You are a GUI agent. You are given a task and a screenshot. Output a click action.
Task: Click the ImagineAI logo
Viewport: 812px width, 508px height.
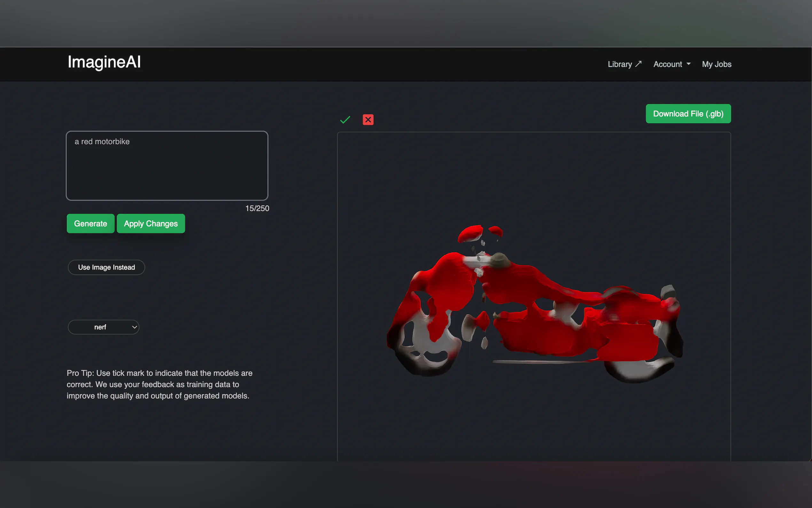[104, 62]
